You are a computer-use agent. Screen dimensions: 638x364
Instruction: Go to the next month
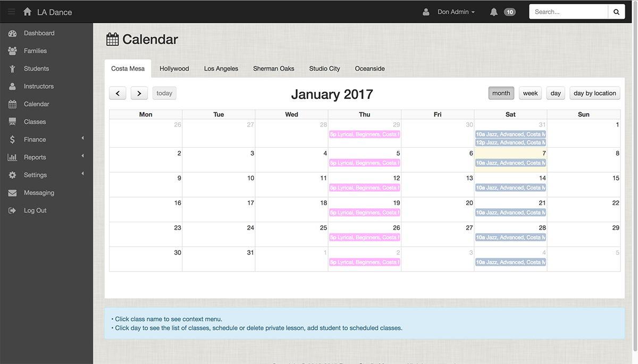139,93
